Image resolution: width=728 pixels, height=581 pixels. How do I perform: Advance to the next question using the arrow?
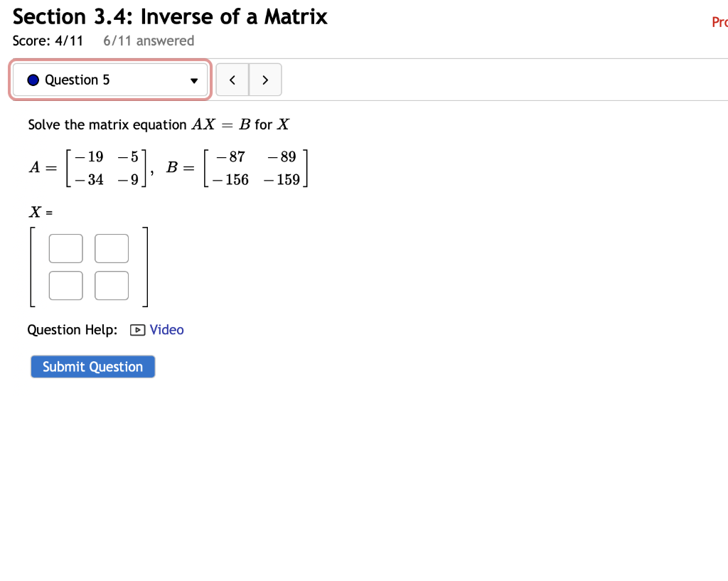click(x=265, y=80)
